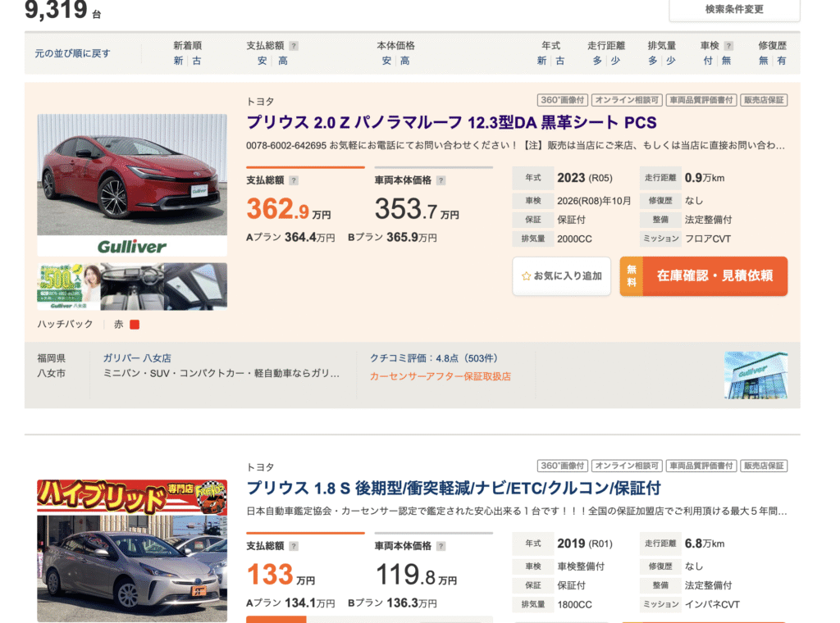Sort 年式 by 古

pyautogui.click(x=559, y=61)
